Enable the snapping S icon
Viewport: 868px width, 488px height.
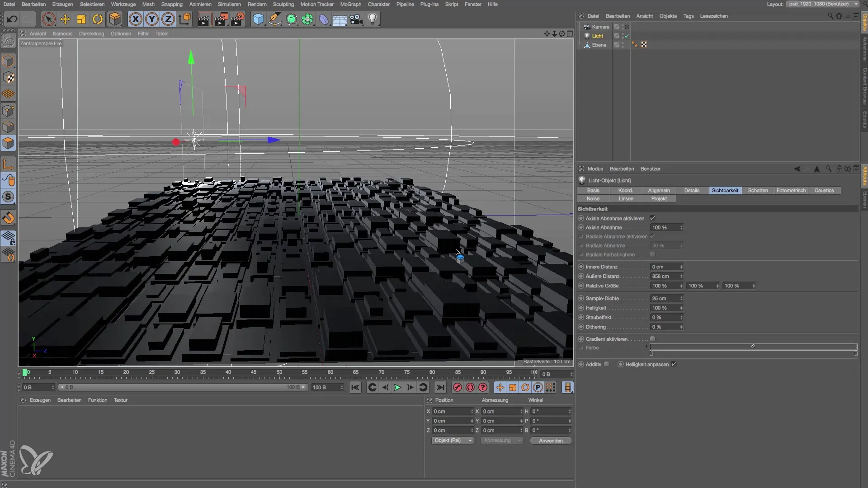[8, 197]
